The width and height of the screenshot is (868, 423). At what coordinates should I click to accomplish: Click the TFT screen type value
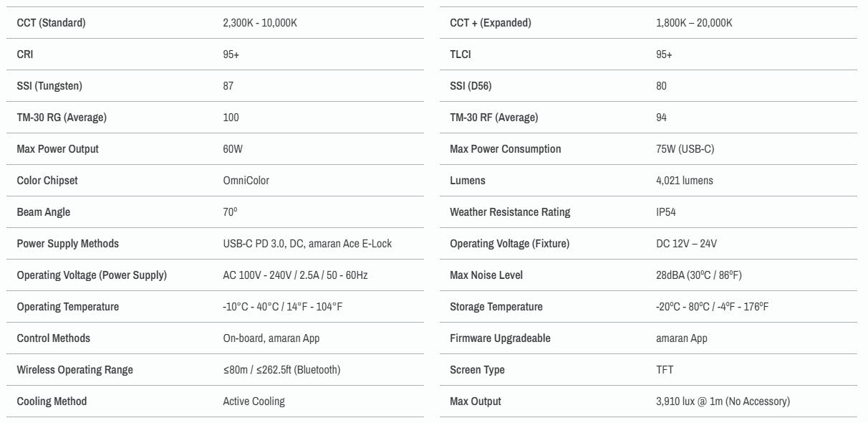665,370
